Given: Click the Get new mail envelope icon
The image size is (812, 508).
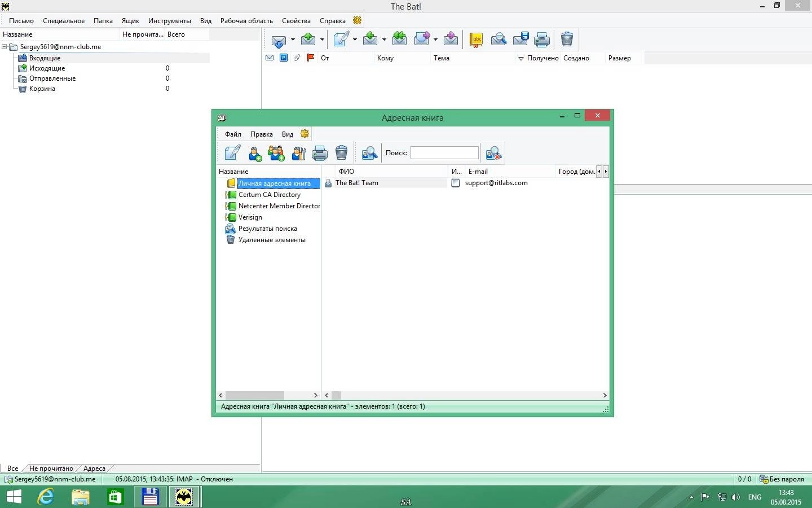Looking at the screenshot, I should [x=279, y=40].
